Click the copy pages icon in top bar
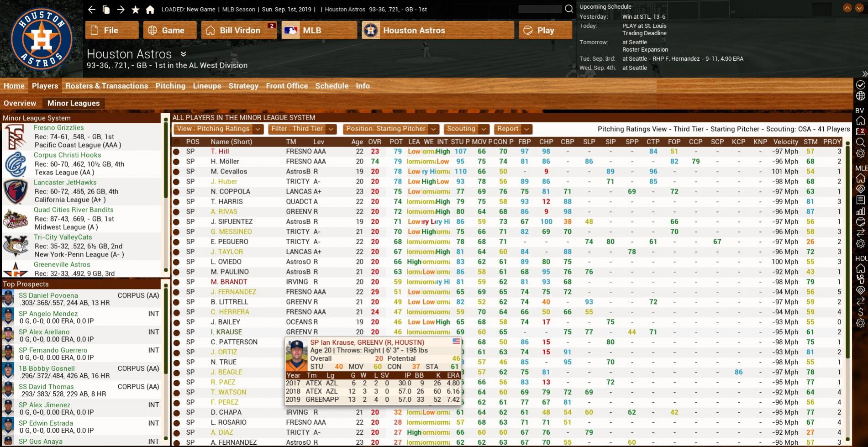The height and width of the screenshot is (447, 868). click(x=106, y=9)
